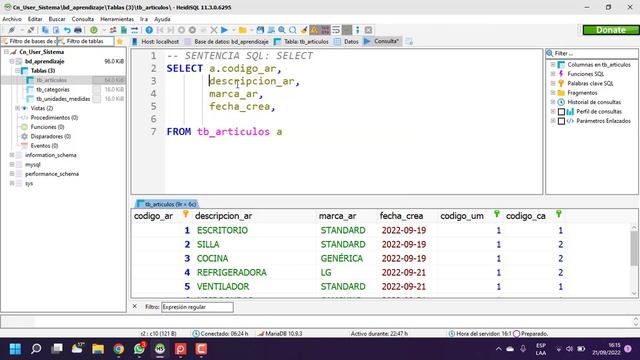Switch to Base de datos: bd_aprendizaje tab
Viewport: 640px width, 360px height.
(x=227, y=42)
